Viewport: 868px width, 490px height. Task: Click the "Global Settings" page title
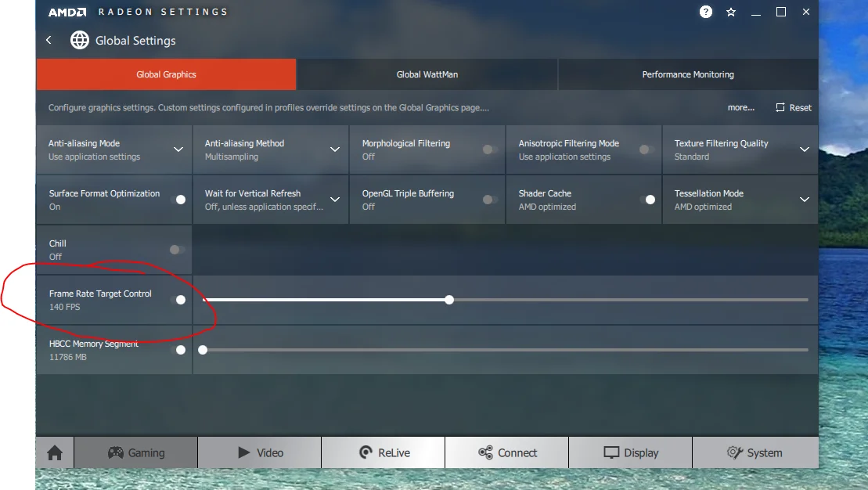pos(135,41)
